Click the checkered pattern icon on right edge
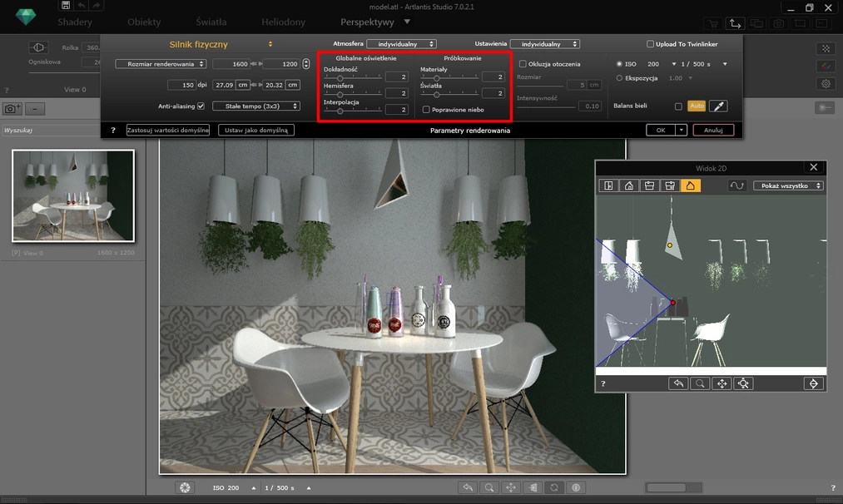 pos(826,49)
